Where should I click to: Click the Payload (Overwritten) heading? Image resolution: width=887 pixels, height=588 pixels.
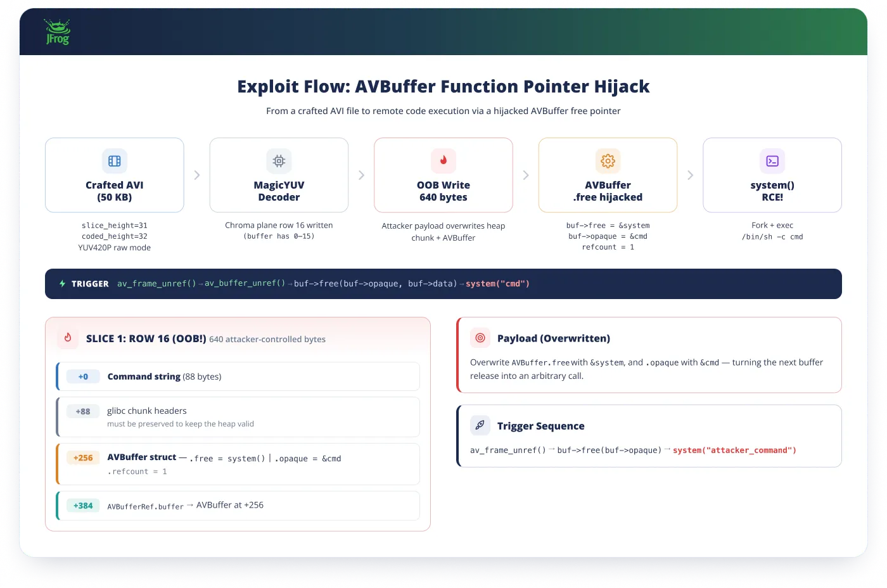coord(554,338)
